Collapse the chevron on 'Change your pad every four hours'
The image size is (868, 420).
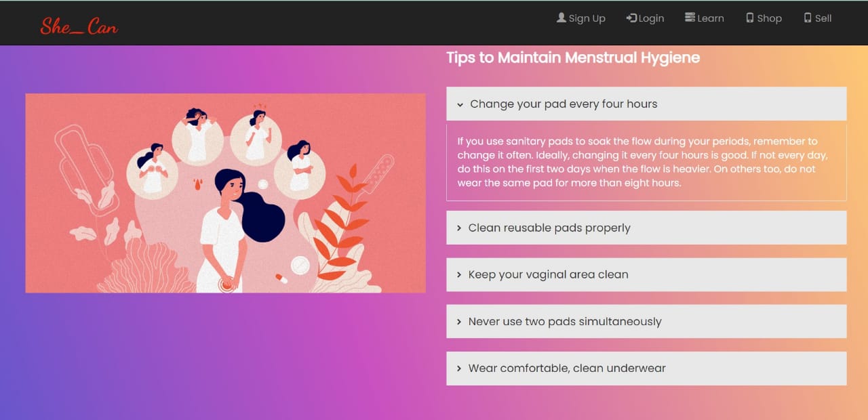pyautogui.click(x=460, y=104)
